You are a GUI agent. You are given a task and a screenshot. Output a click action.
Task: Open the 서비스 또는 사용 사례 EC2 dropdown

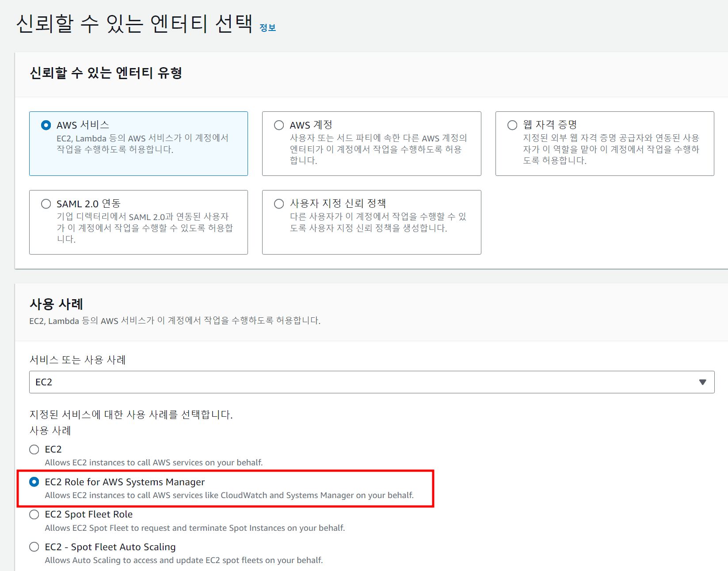372,382
